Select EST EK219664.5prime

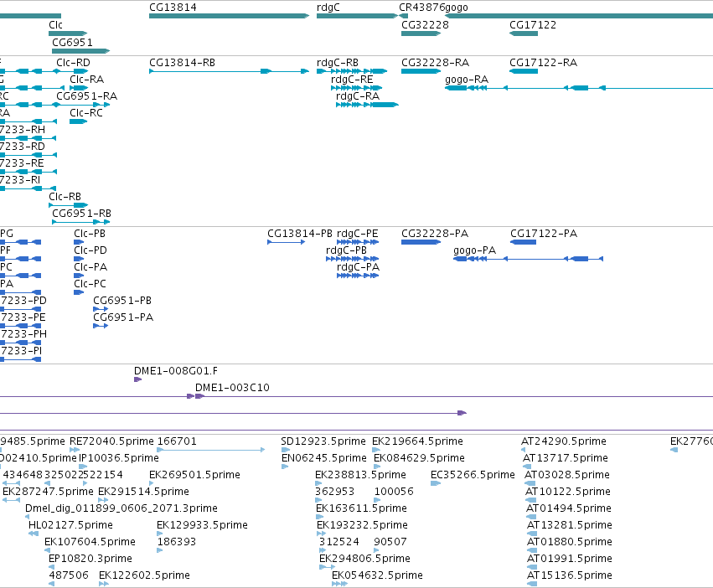(x=375, y=450)
